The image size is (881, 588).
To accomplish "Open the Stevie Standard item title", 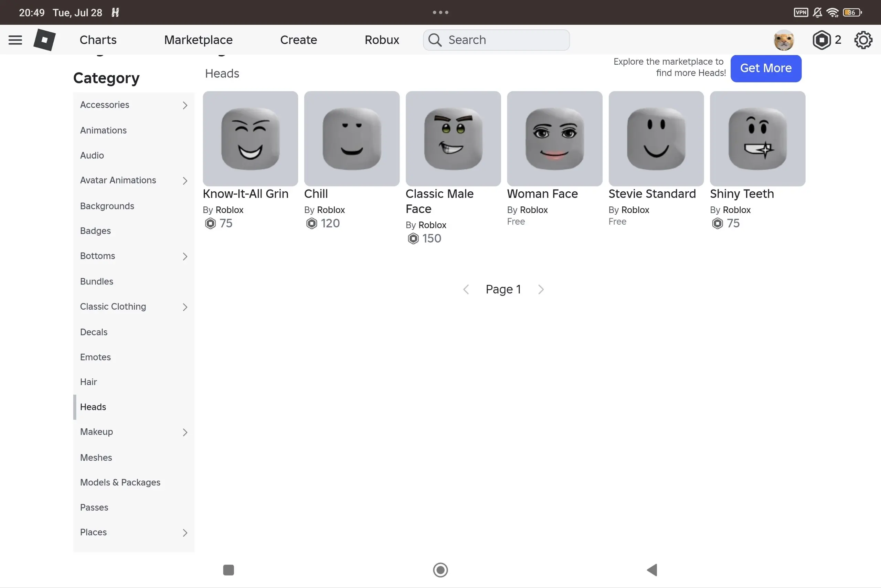I will tap(652, 194).
